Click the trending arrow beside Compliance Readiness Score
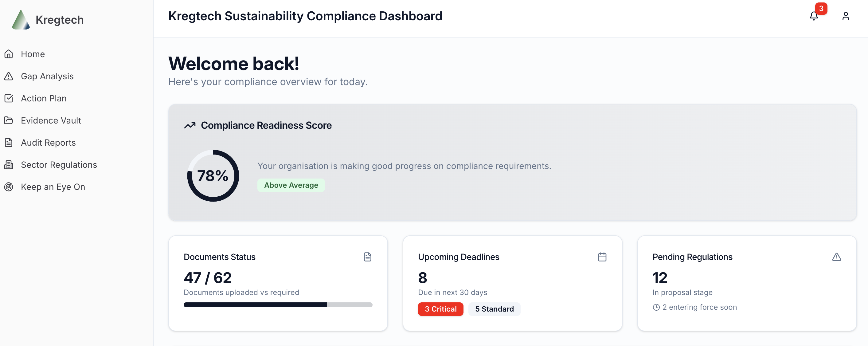Screen dimensions: 868x346 point(190,125)
